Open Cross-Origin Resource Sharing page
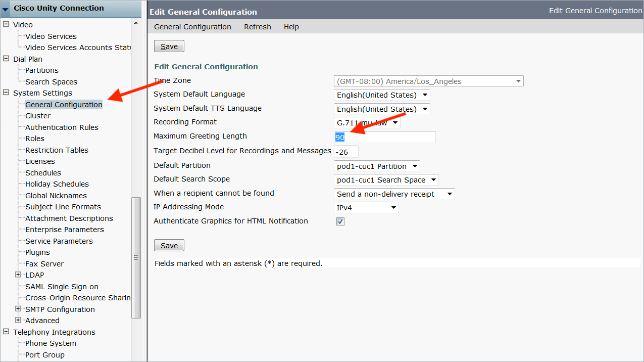 pyautogui.click(x=78, y=298)
